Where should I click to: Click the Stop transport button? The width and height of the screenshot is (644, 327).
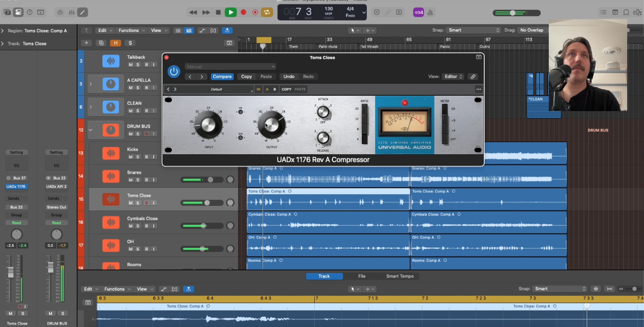[x=218, y=12]
